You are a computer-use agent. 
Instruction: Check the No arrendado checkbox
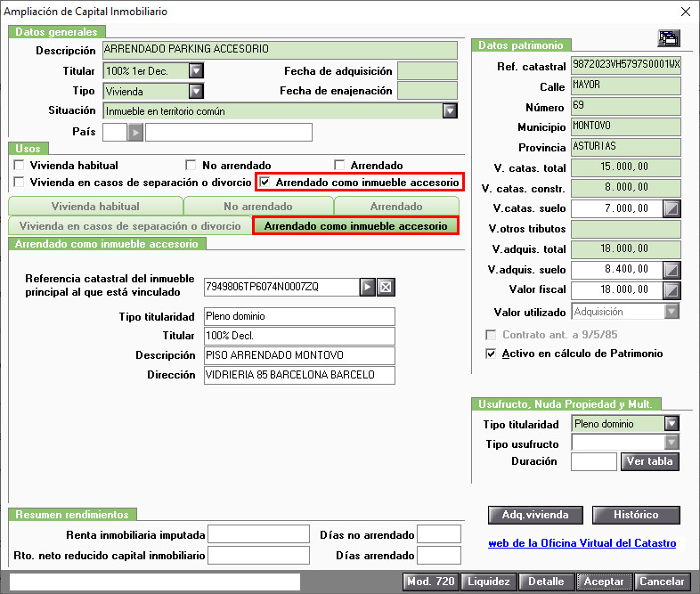[x=191, y=165]
